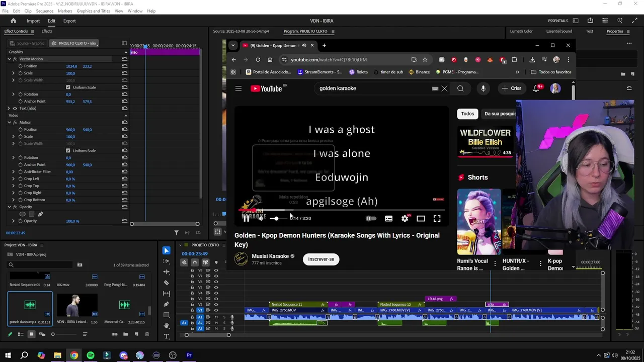The image size is (644, 362).
Task: Open Effect Controls panel menu
Action: (x=33, y=31)
